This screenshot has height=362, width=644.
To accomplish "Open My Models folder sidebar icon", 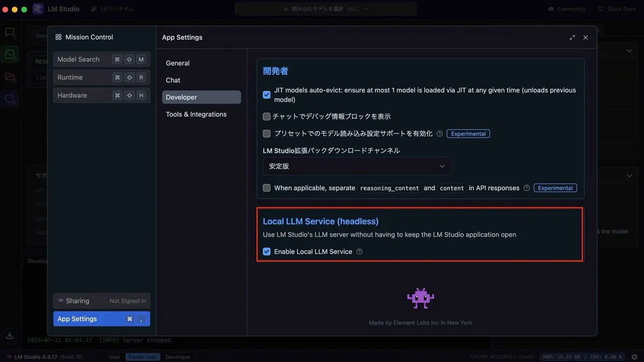I will 10,77.
